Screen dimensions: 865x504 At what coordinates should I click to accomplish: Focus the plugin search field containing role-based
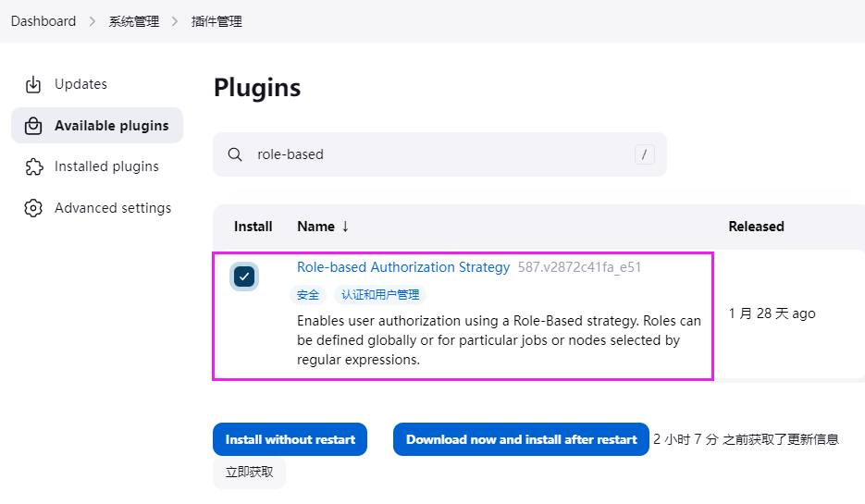click(435, 154)
